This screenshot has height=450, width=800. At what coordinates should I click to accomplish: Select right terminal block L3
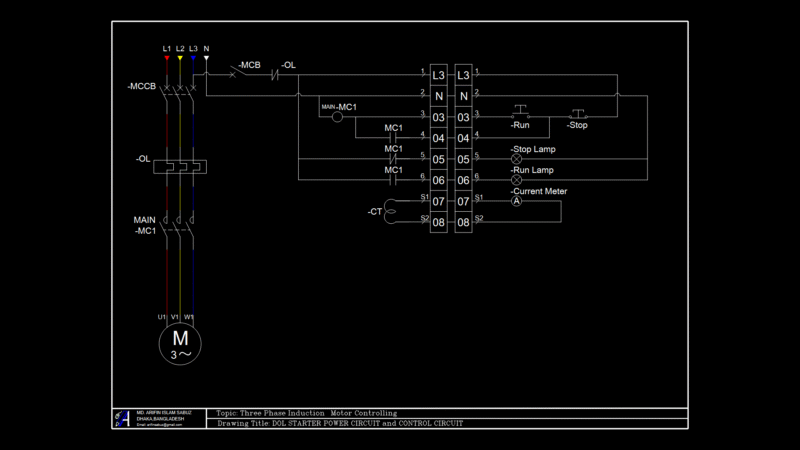[x=463, y=75]
